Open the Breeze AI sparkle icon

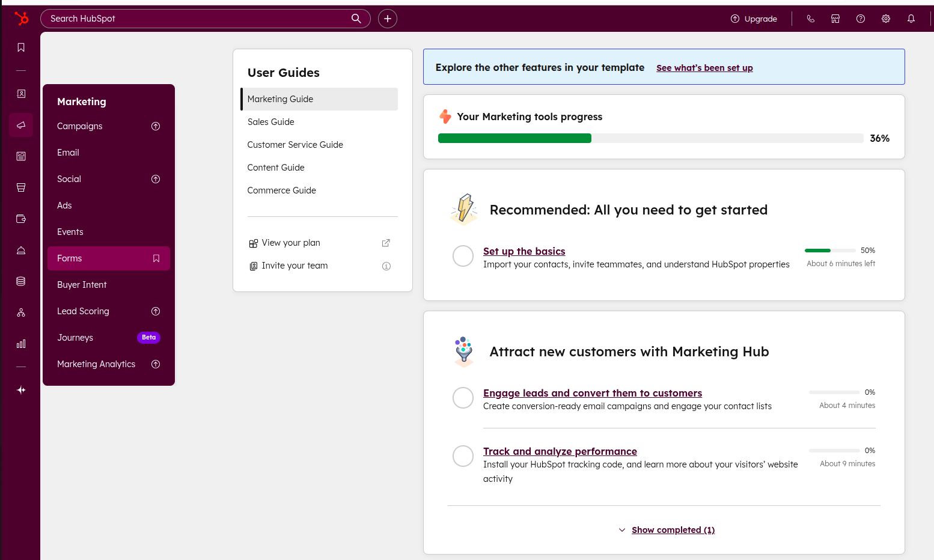tap(21, 390)
